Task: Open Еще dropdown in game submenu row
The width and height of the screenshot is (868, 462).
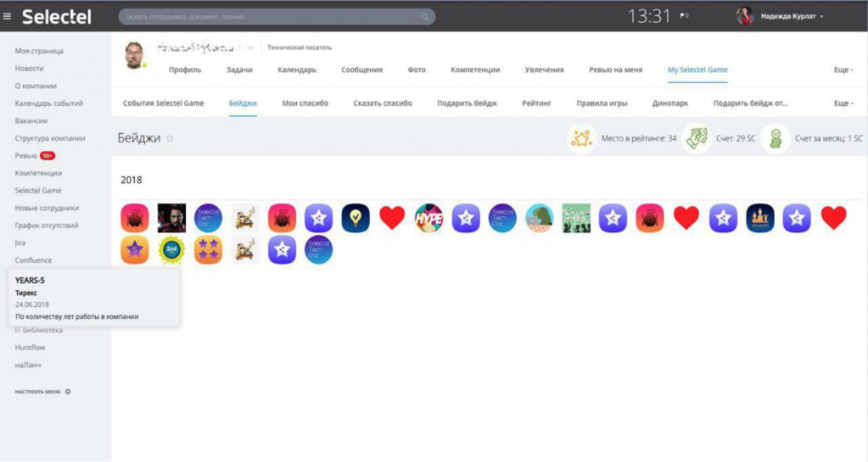Action: [x=843, y=103]
